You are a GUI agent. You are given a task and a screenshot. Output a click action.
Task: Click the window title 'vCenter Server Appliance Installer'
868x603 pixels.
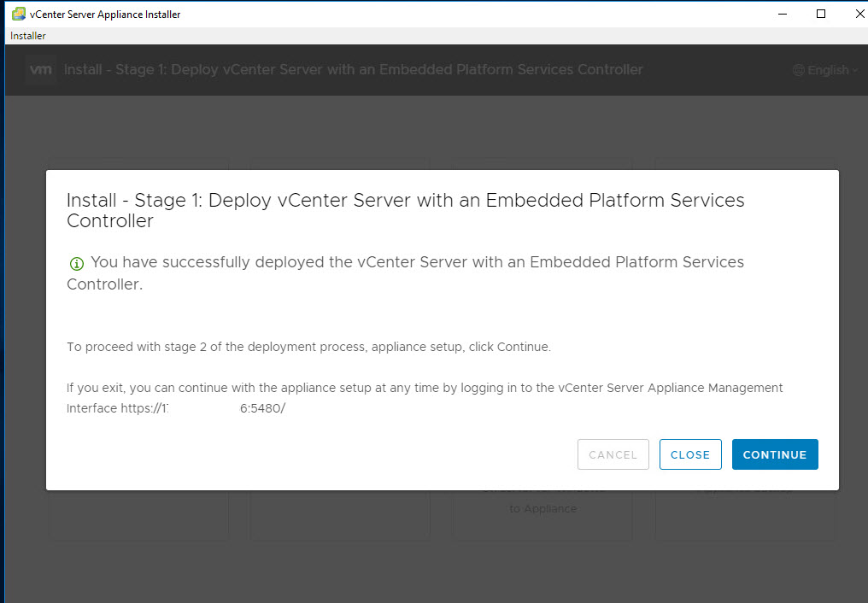105,14
